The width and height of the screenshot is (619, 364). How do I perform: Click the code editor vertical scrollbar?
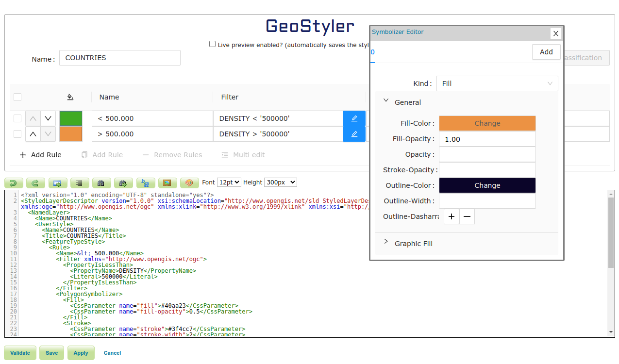tap(611, 233)
